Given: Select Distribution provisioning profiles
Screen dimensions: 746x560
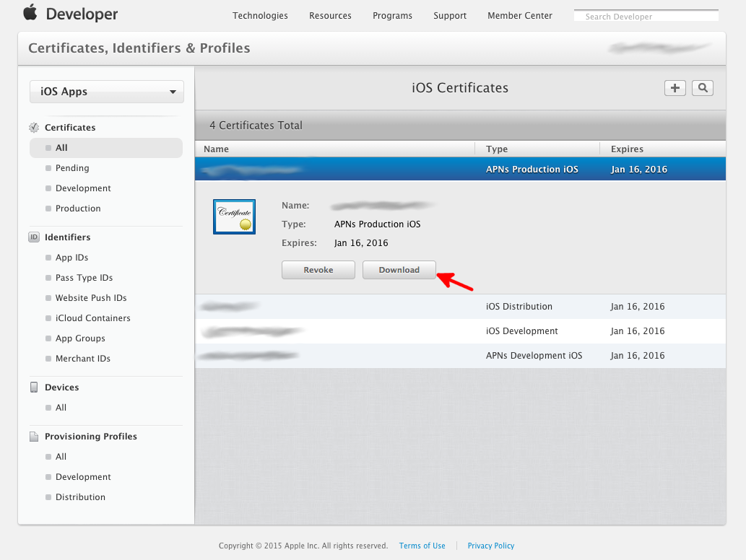Looking at the screenshot, I should [80, 496].
